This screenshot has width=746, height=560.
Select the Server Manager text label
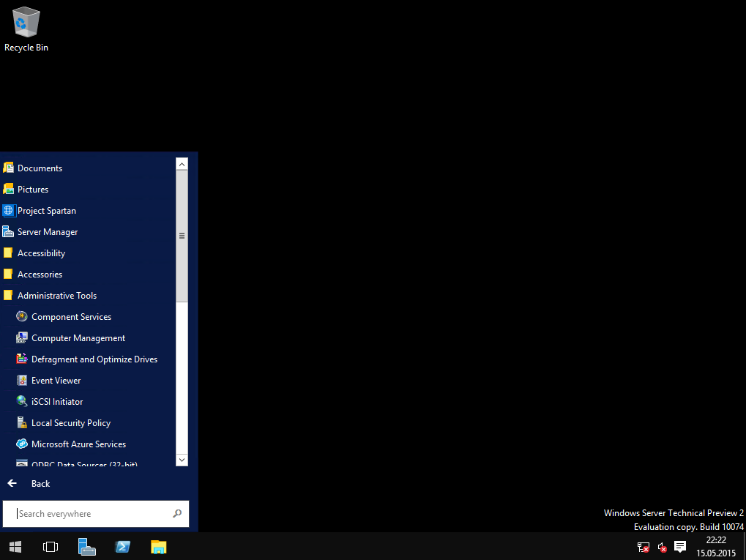[48, 232]
